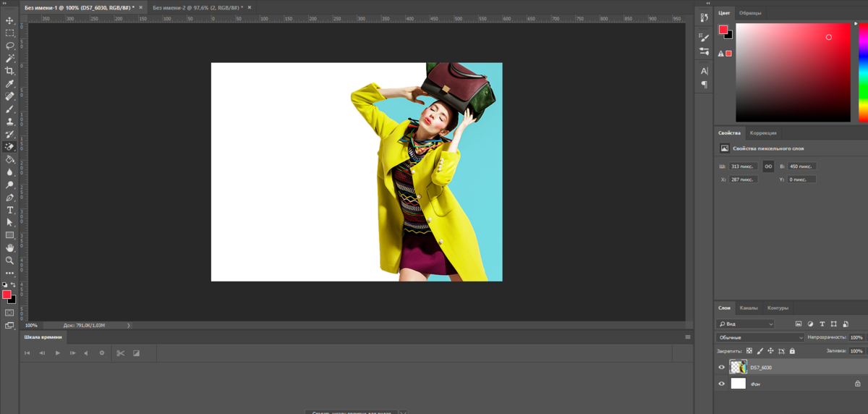Click the height field showing 450 пикс.
Image resolution: width=868 pixels, height=414 pixels.
click(801, 166)
